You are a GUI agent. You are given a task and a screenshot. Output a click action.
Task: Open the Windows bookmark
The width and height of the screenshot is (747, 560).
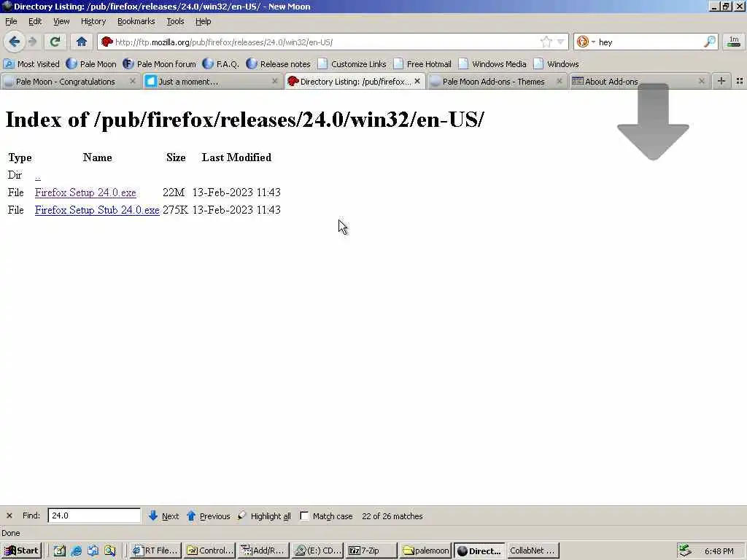point(556,64)
